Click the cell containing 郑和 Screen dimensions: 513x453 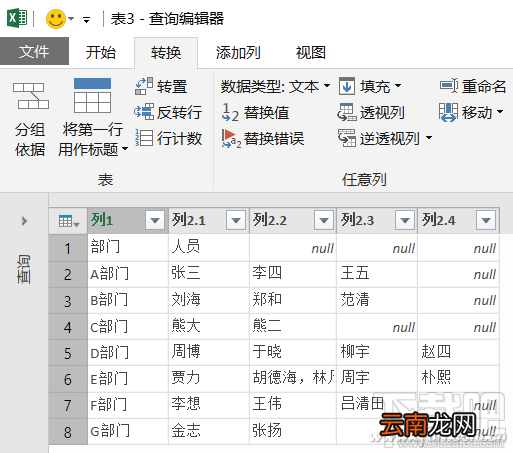[293, 300]
